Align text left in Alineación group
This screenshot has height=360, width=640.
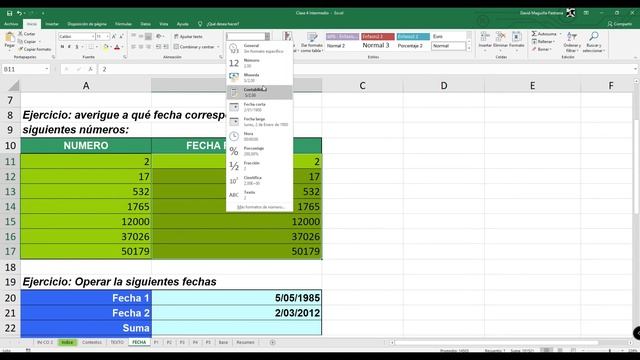[x=133, y=47]
